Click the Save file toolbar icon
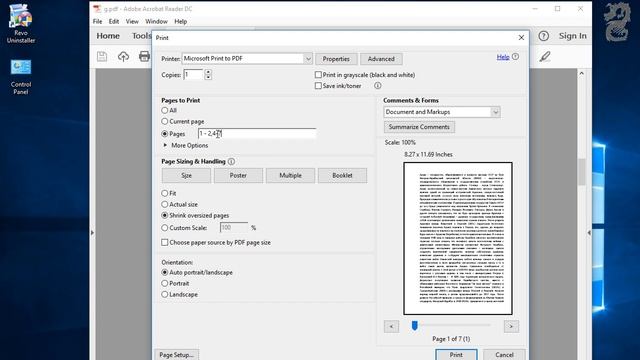Viewport: 640px width, 360px height. click(x=102, y=56)
